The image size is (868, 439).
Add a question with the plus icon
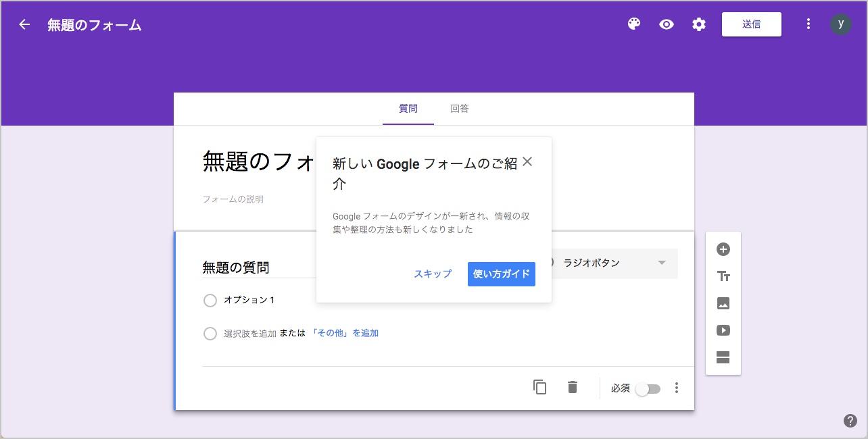(723, 249)
